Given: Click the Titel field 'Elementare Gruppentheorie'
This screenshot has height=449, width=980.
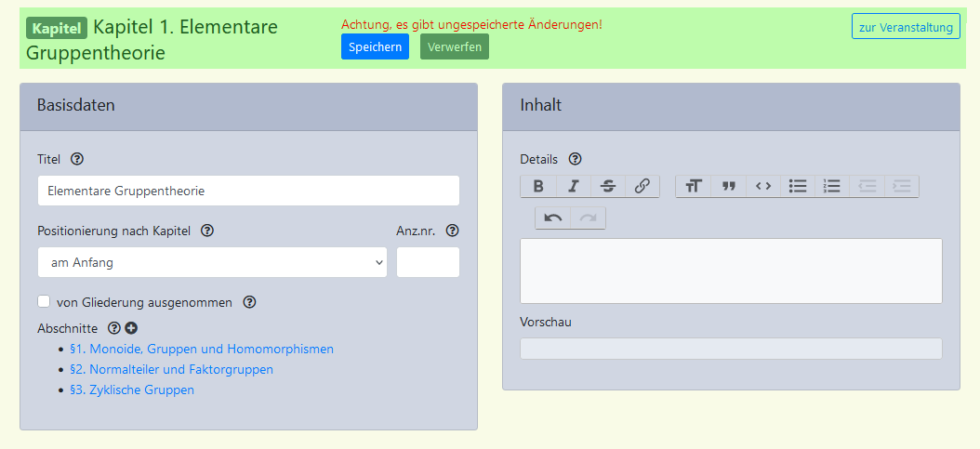Looking at the screenshot, I should click(x=249, y=191).
